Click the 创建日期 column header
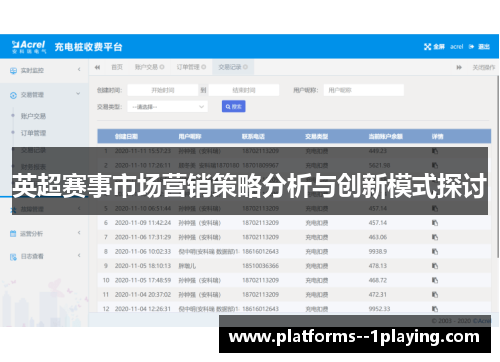 126,136
